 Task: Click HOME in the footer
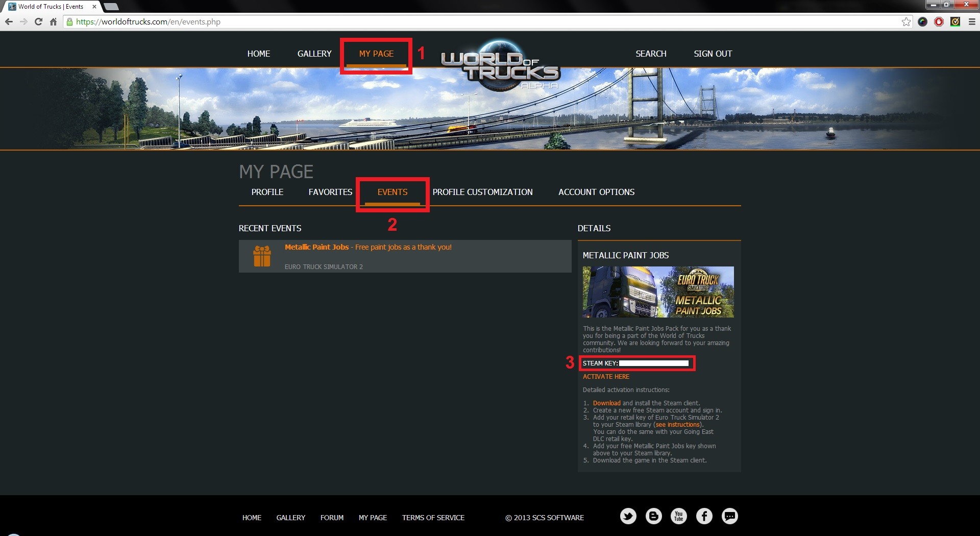[252, 518]
